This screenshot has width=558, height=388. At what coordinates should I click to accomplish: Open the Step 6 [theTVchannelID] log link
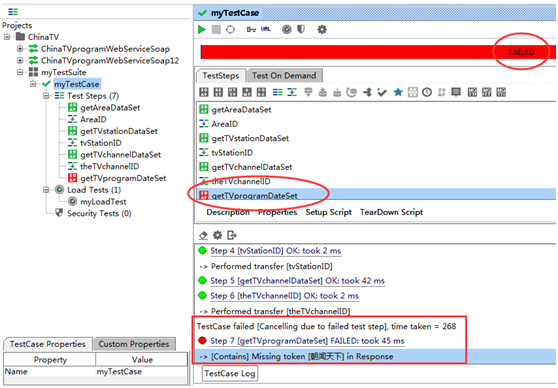(284, 295)
